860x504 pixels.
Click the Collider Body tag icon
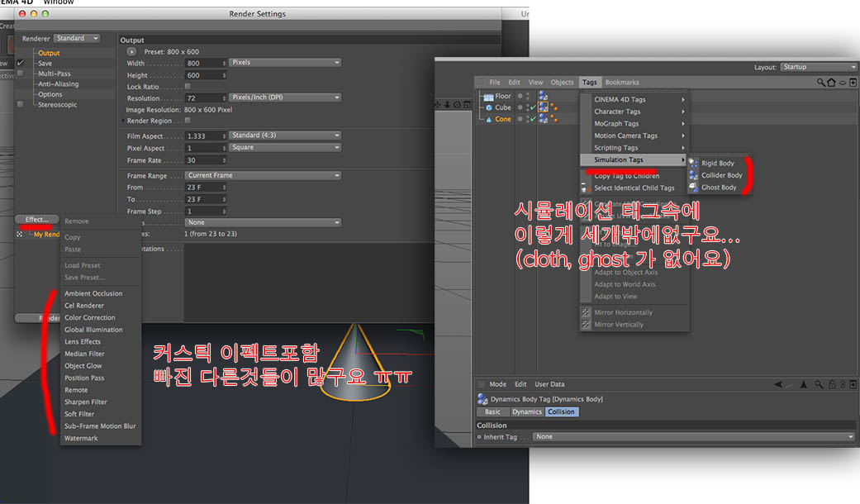(694, 175)
